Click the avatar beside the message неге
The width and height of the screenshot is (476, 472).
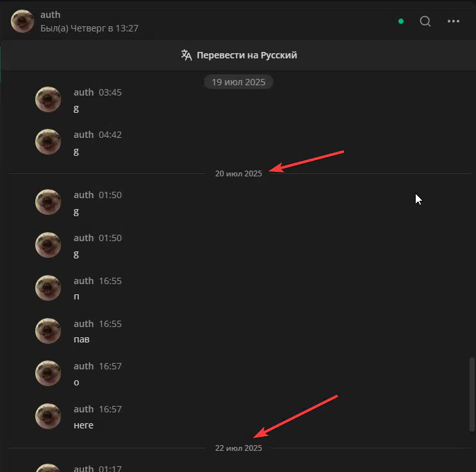[x=48, y=416]
